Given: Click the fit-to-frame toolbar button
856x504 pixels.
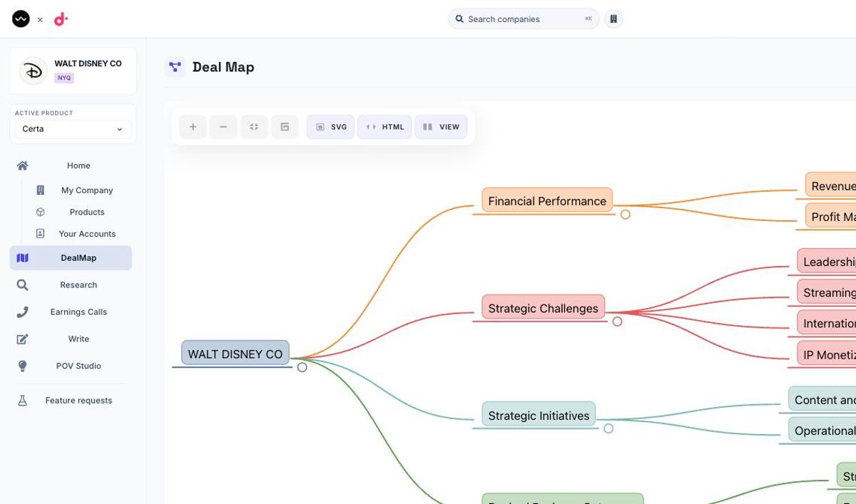Looking at the screenshot, I should point(285,127).
